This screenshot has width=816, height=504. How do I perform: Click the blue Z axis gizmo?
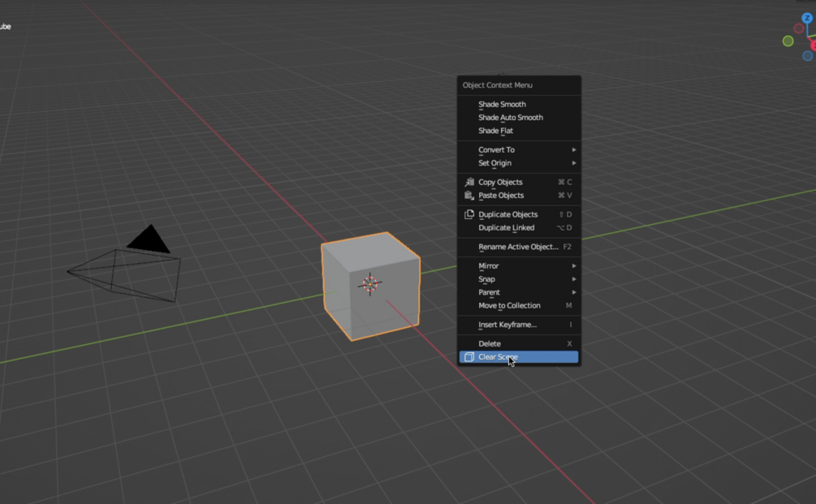tap(807, 18)
